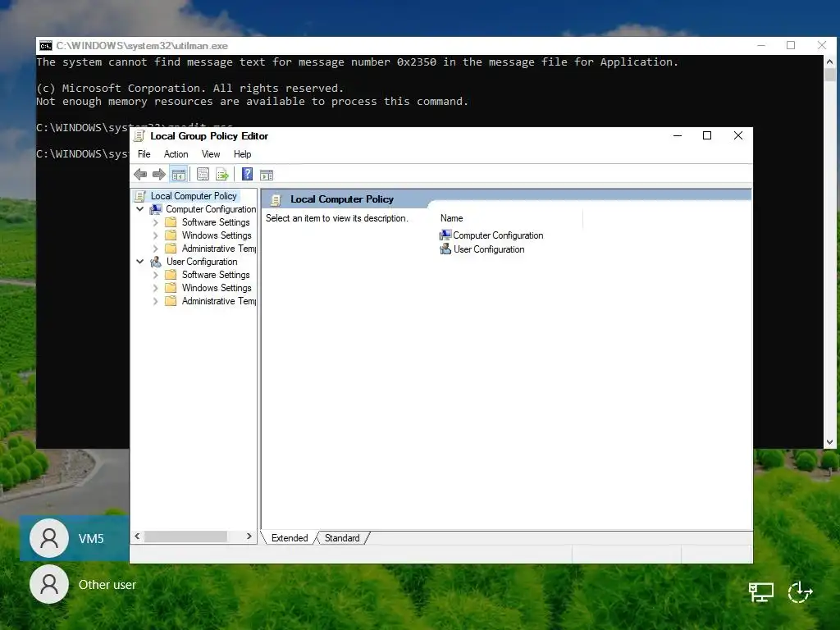Select VM5 user avatar
Image resolution: width=840 pixels, height=630 pixels.
coord(48,538)
